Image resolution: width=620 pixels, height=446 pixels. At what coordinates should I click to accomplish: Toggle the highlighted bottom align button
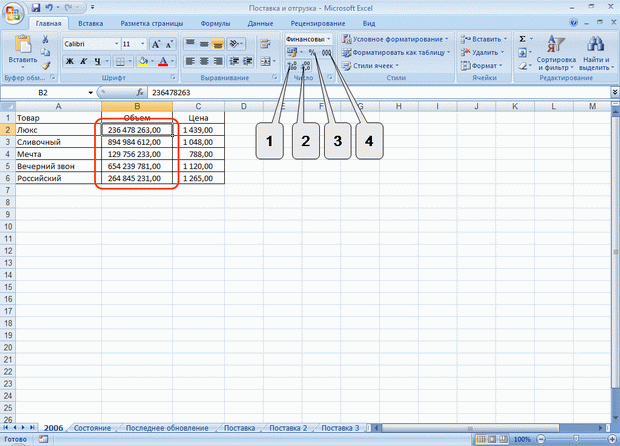tap(218, 43)
